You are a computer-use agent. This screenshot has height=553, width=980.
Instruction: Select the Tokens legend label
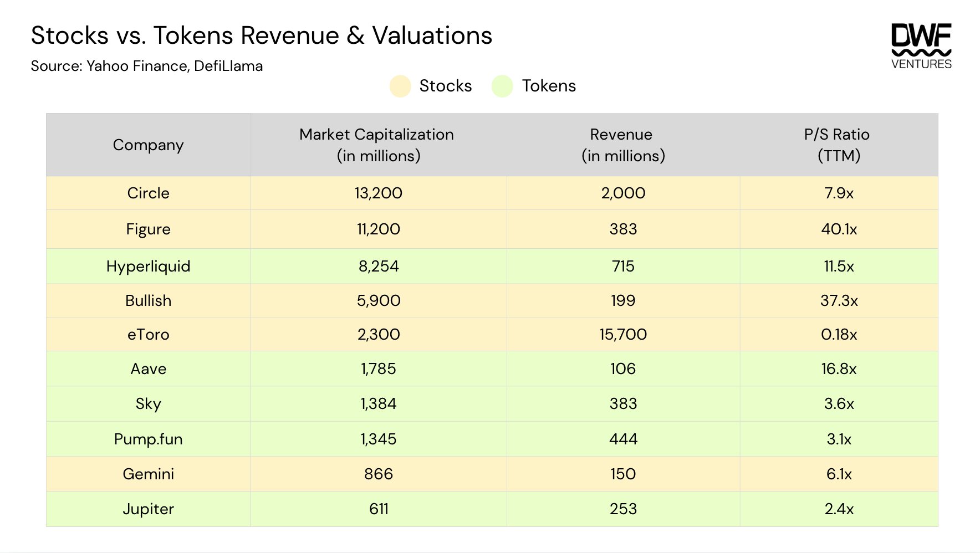tap(548, 86)
